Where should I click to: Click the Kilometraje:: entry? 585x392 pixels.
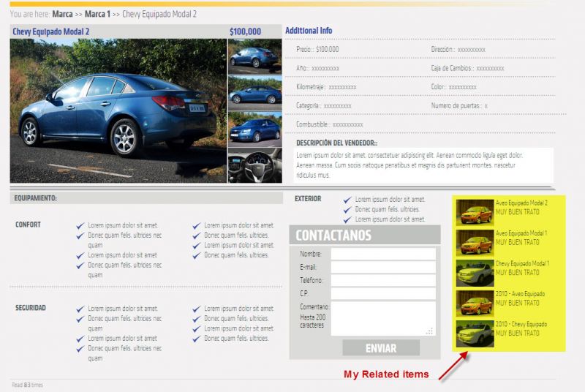(326, 87)
